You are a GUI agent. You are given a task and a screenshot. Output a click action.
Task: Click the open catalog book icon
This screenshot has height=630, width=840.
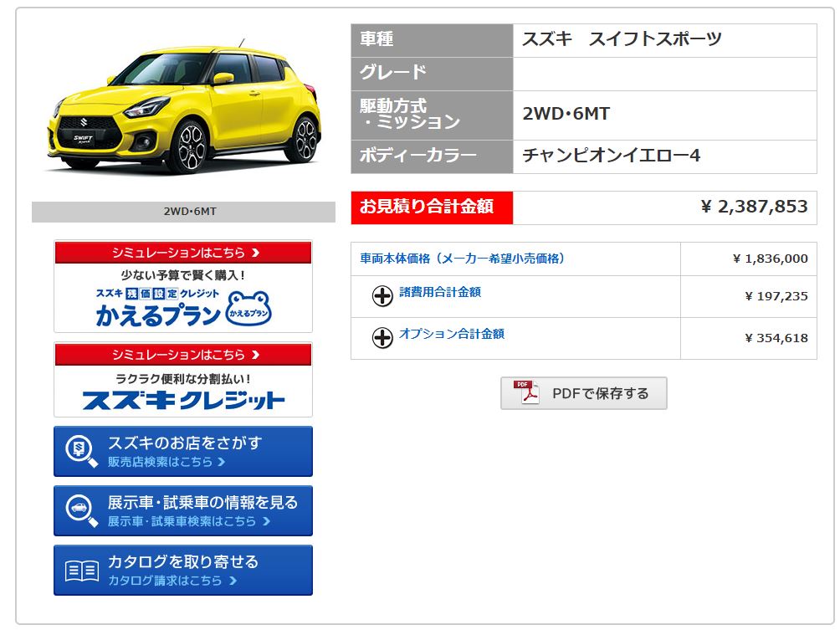tap(81, 571)
